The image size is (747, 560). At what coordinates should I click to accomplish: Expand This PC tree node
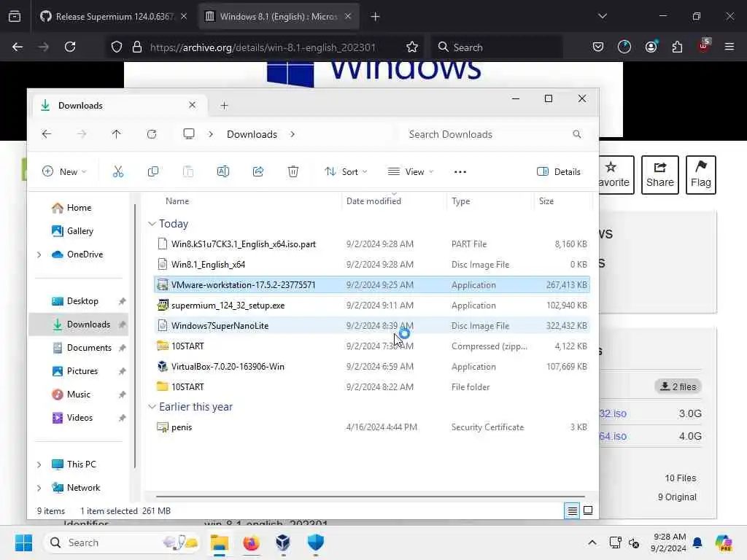(39, 464)
